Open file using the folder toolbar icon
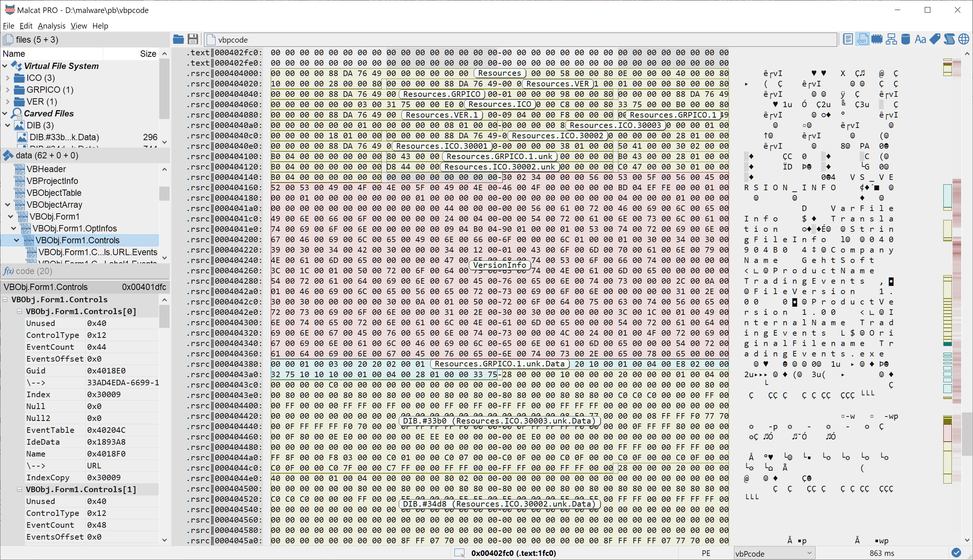Screen dimensions: 973x560 point(178,39)
